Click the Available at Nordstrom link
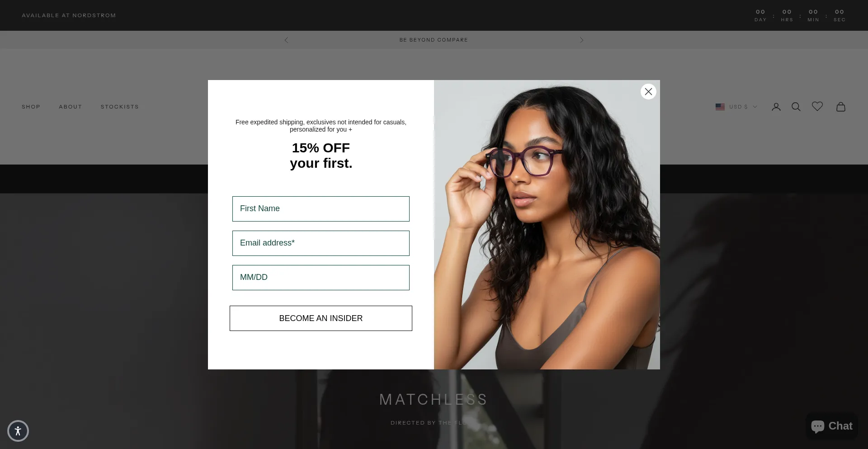 pos(69,15)
